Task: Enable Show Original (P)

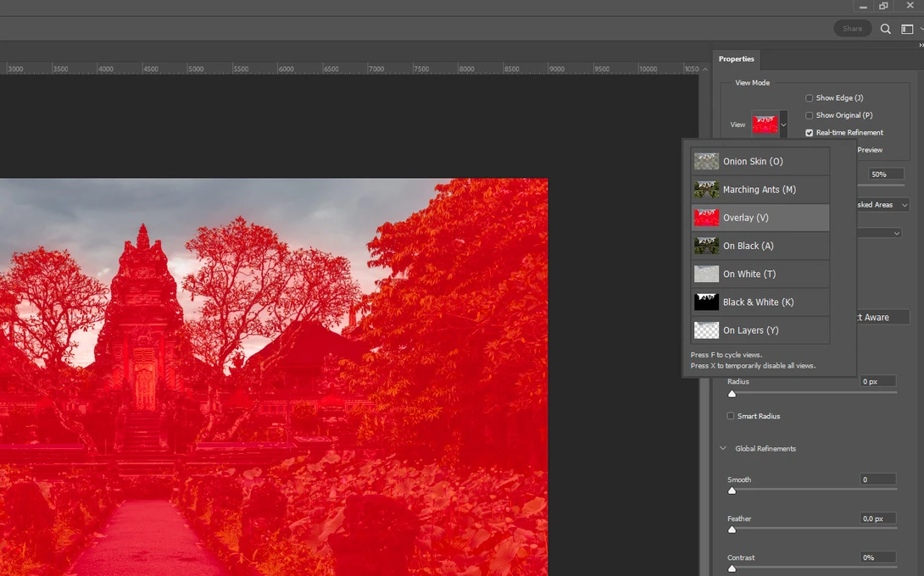Action: pyautogui.click(x=809, y=115)
